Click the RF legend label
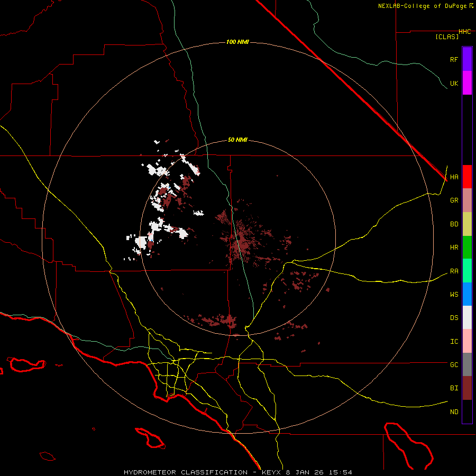Screen dimensions: 476x476 [454, 59]
